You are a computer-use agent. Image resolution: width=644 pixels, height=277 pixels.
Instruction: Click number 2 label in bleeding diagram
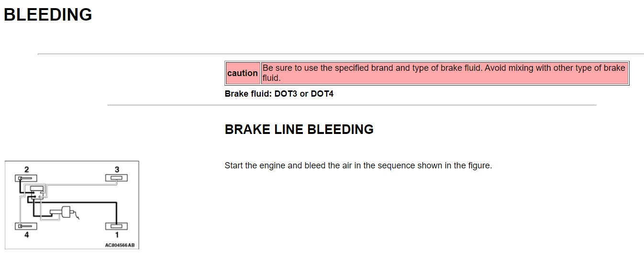tap(26, 169)
